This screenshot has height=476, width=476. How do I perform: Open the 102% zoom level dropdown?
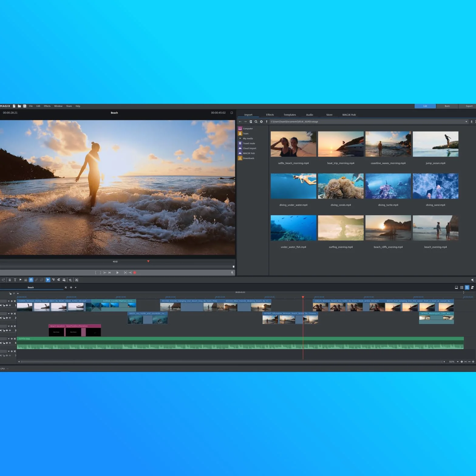coord(457,362)
